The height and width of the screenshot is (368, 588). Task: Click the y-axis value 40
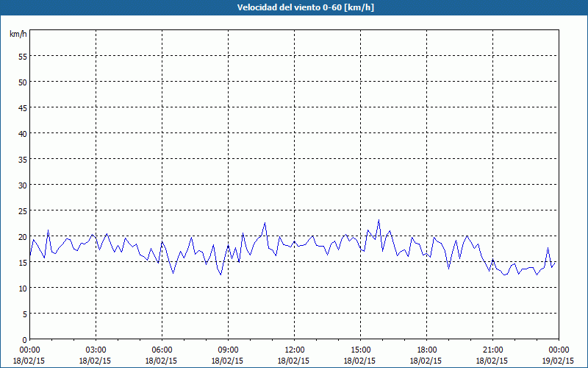coord(23,134)
